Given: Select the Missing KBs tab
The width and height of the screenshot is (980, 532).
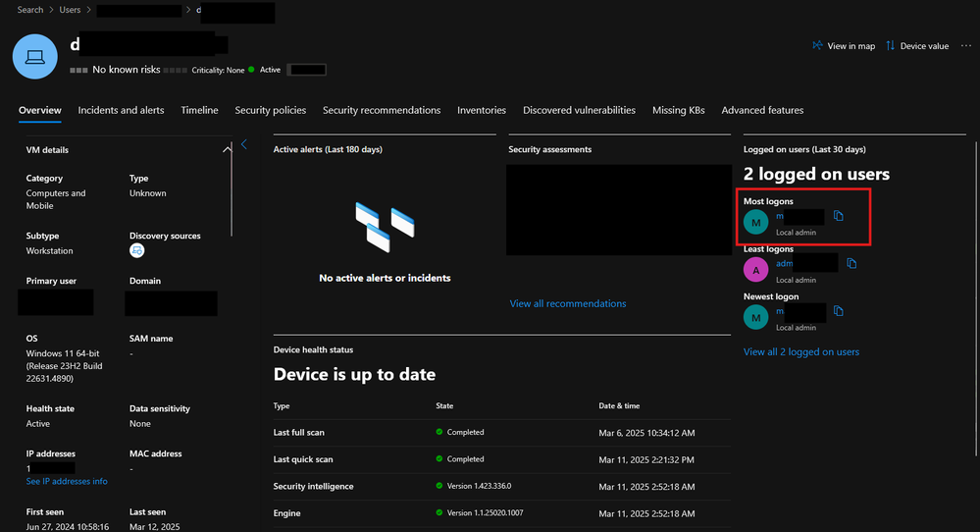Looking at the screenshot, I should [x=678, y=110].
